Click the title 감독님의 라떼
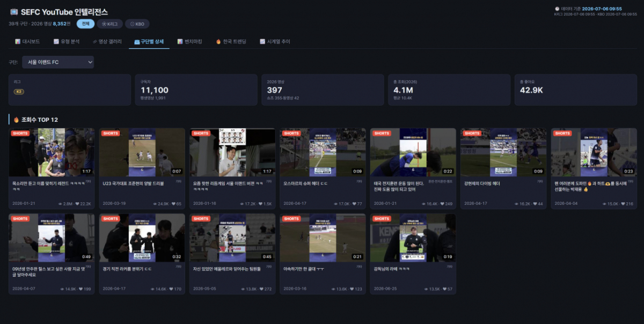This screenshot has height=324, width=644. [392, 269]
